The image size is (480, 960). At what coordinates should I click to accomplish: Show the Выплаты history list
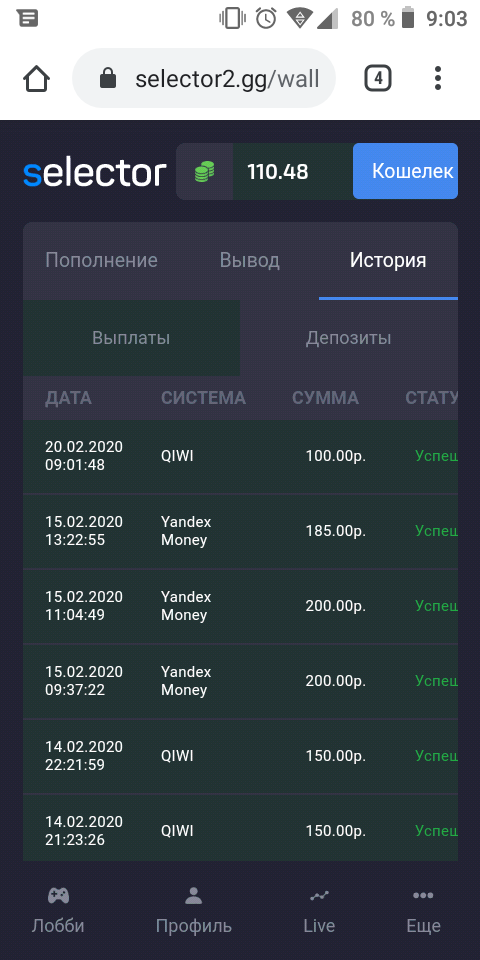(131, 338)
